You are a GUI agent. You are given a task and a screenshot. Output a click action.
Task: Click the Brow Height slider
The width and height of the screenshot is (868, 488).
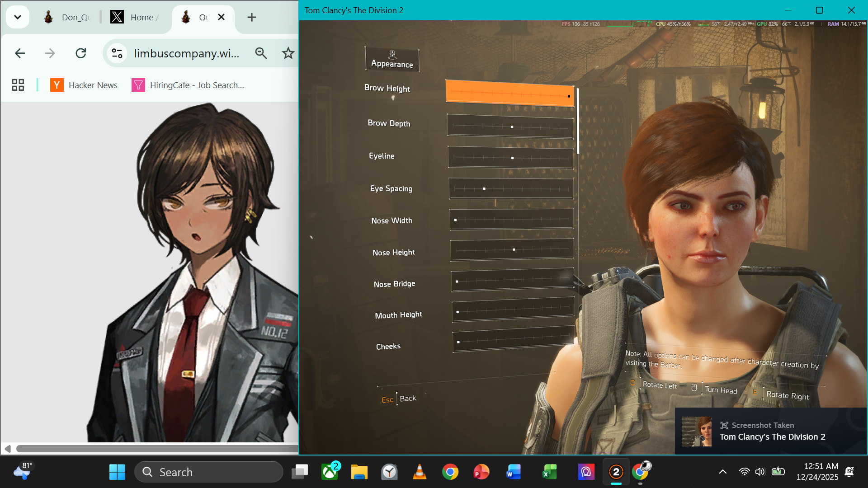click(x=510, y=94)
